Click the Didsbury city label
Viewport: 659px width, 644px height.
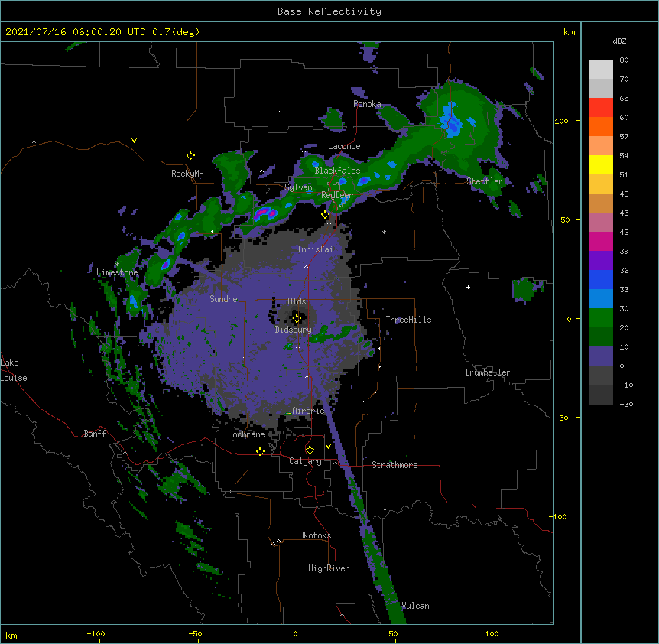(293, 330)
